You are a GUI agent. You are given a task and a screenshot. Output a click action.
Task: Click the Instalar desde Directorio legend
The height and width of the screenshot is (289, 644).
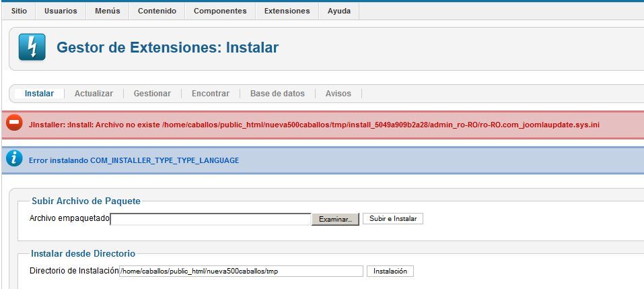[x=83, y=254]
